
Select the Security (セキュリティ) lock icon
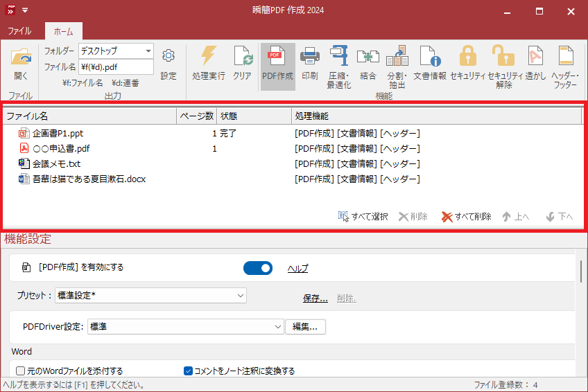pyautogui.click(x=467, y=56)
